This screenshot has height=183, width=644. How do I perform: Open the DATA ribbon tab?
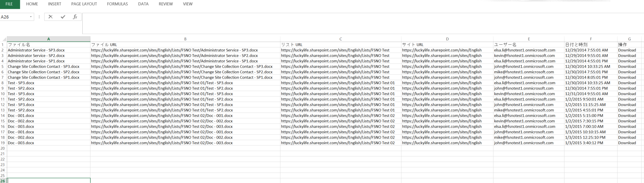143,4
